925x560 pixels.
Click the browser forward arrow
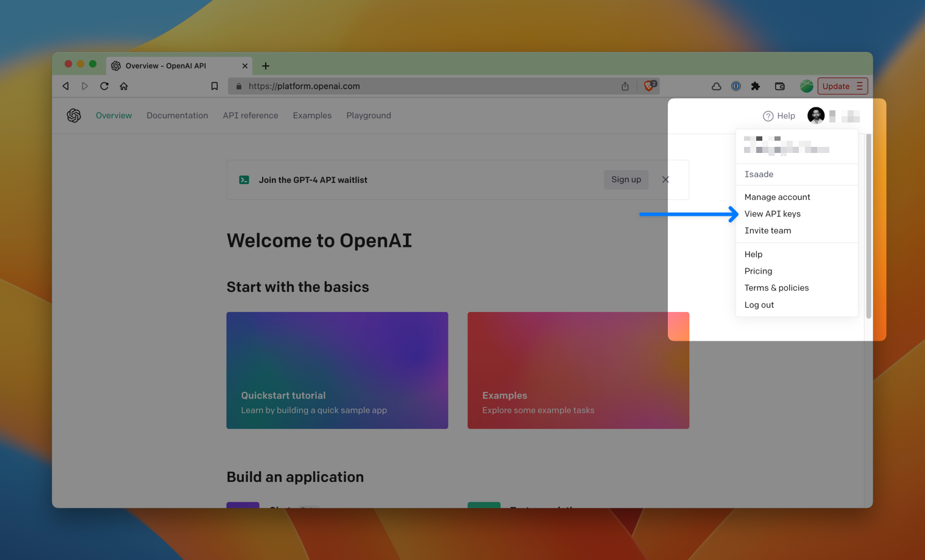[85, 86]
